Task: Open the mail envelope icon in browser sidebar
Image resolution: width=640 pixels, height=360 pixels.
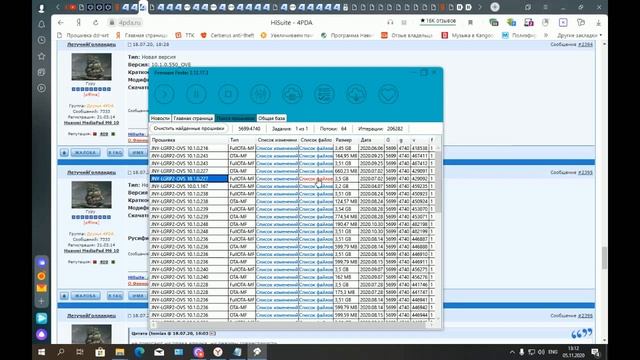Action: click(42, 288)
